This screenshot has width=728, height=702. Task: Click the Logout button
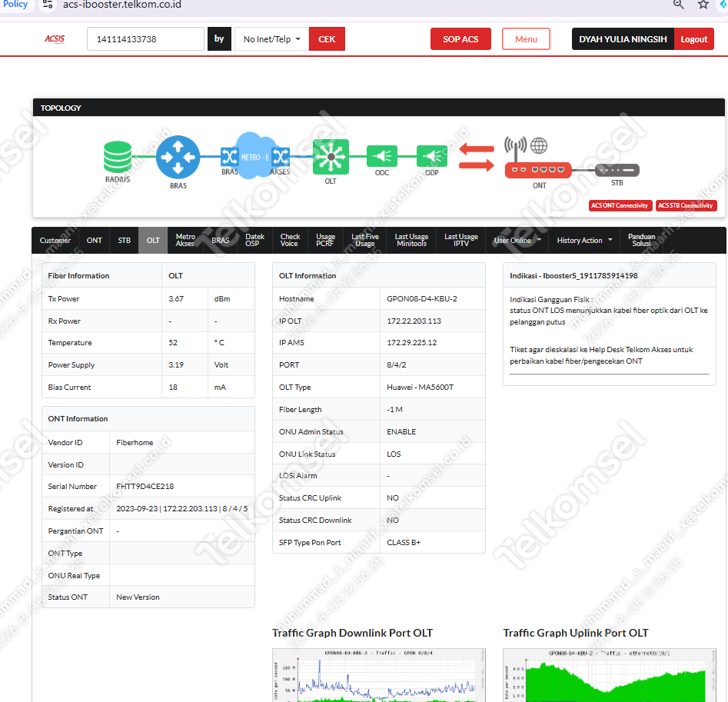[x=693, y=39]
